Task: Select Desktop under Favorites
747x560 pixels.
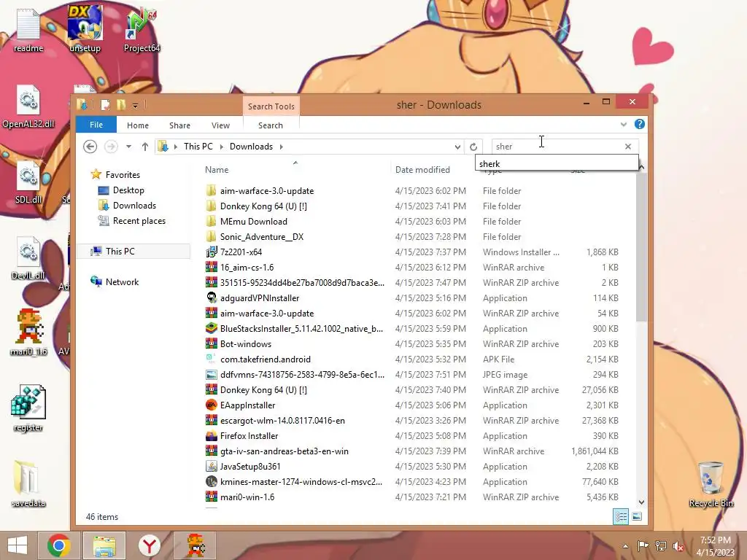Action: [x=128, y=190]
